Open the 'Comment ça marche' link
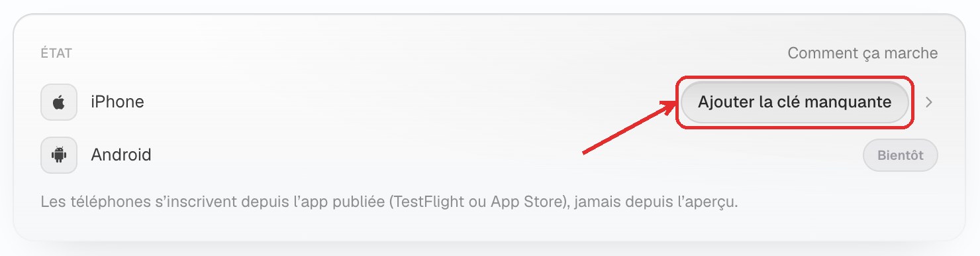Image resolution: width=980 pixels, height=256 pixels. [863, 53]
